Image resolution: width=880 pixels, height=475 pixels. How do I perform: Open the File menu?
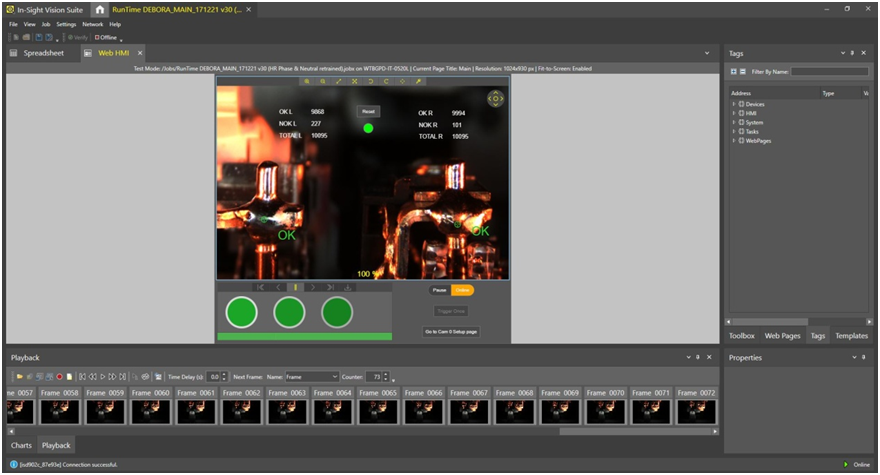point(13,24)
